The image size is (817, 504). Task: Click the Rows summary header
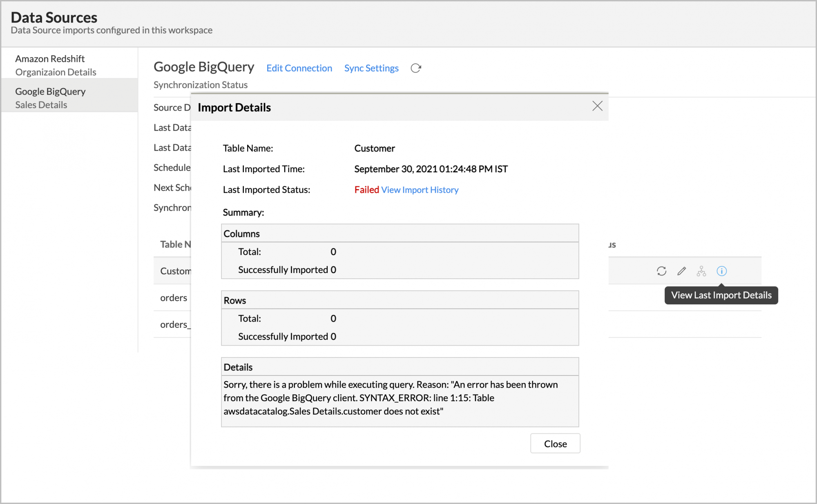pyautogui.click(x=400, y=300)
